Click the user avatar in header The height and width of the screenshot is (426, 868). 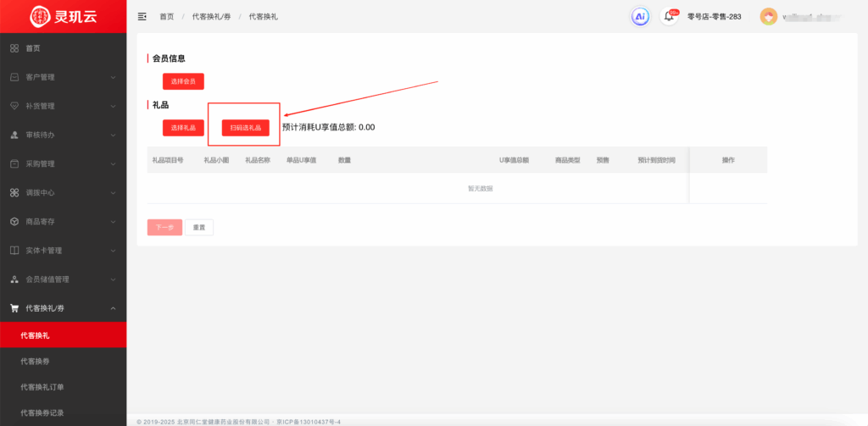pyautogui.click(x=768, y=16)
